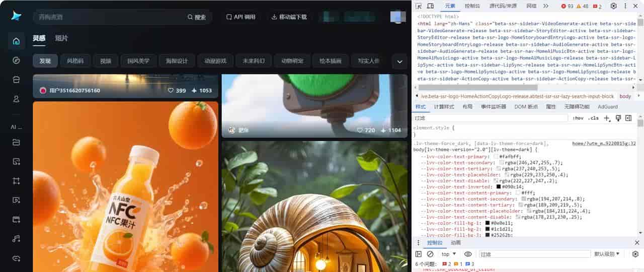Viewport: 644px width, 272px height.
Task: Switch to the 短片 tab
Action: tap(61, 38)
